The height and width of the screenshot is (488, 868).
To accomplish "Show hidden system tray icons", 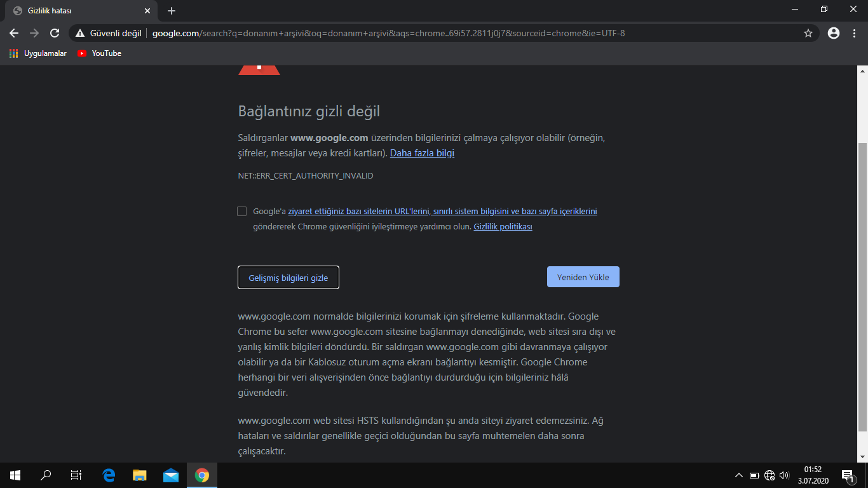I will (739, 475).
